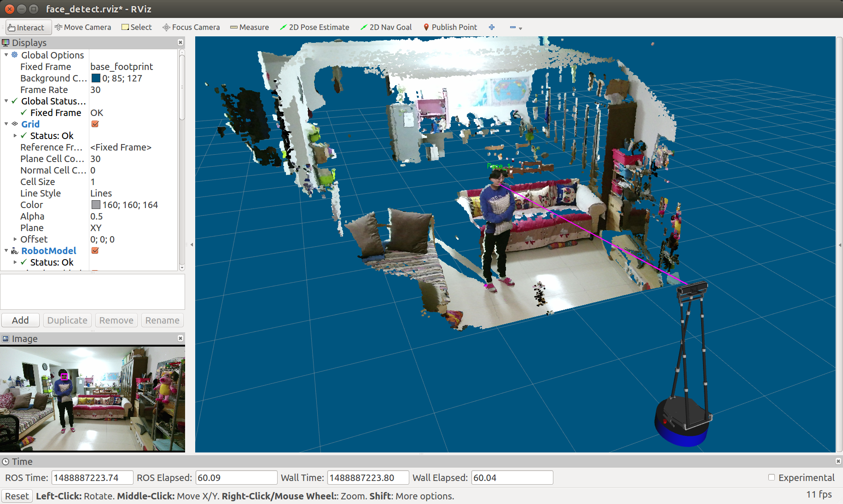Activate the Publish Point tool
843x504 pixels.
tap(450, 27)
